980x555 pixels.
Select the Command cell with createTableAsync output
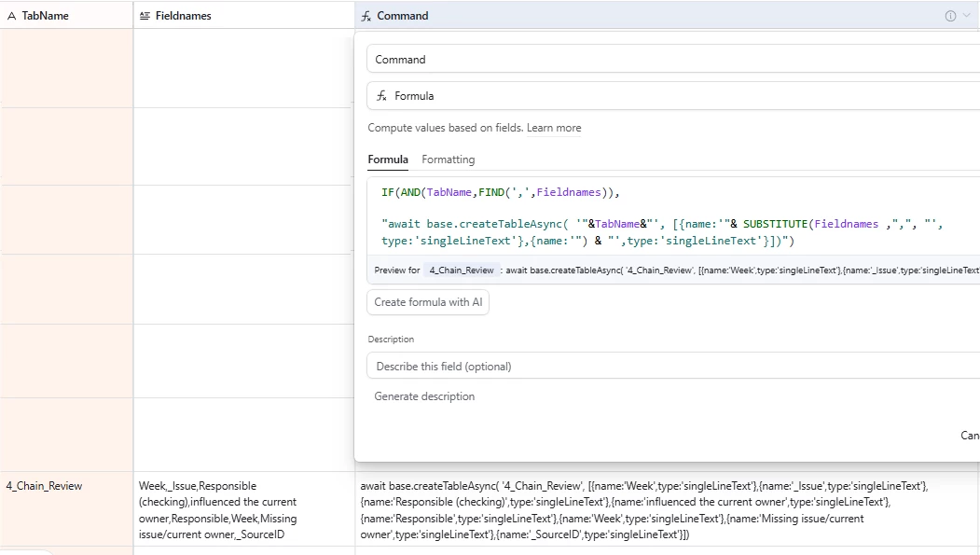tap(667, 508)
